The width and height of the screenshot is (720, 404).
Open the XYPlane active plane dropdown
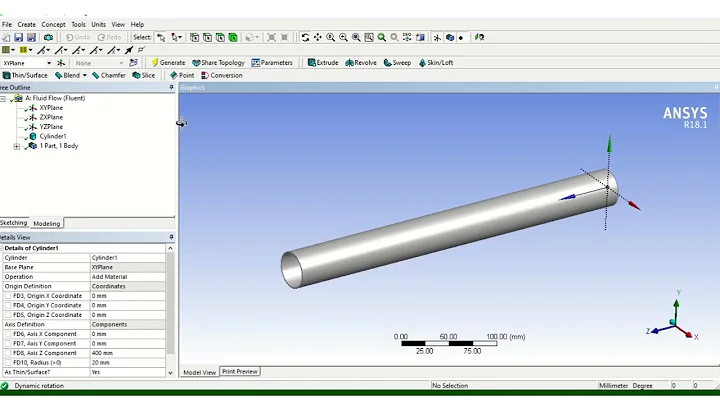click(48, 63)
